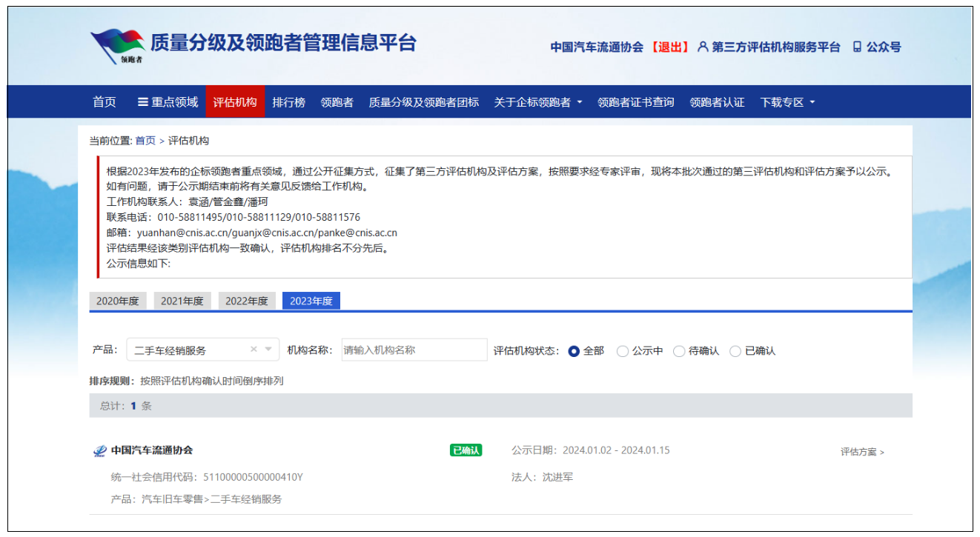
Task: Open the 排行榜 navigation item
Action: pyautogui.click(x=288, y=102)
